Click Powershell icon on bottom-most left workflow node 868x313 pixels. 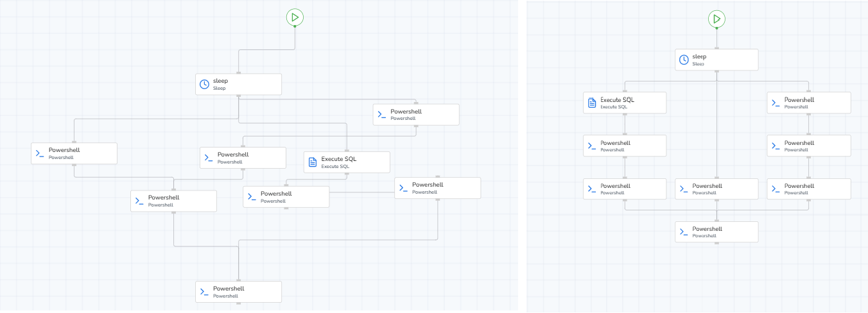click(x=204, y=292)
